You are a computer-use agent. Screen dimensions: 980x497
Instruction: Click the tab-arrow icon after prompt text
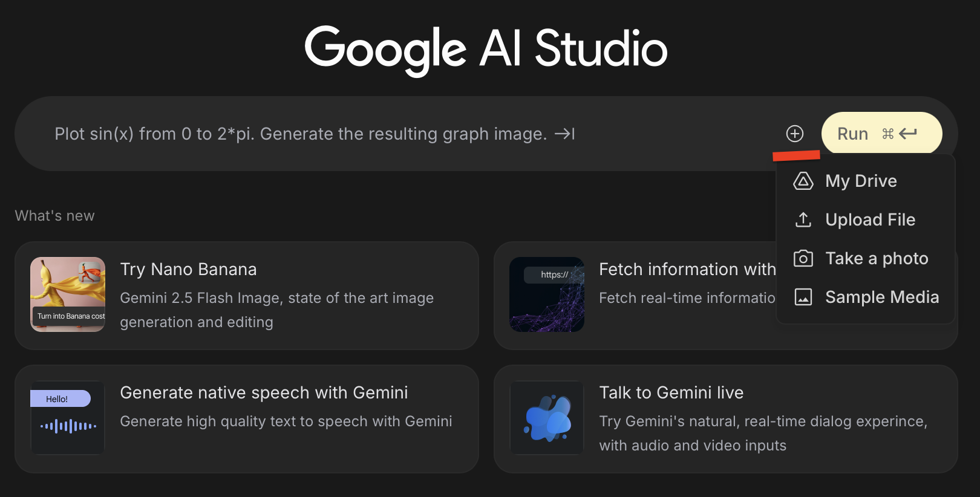(x=564, y=134)
